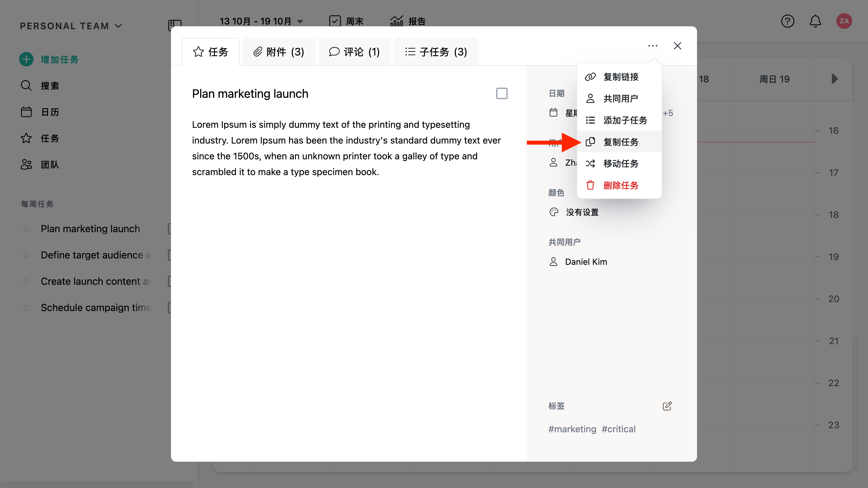Click the edit tags pencil icon

[667, 406]
